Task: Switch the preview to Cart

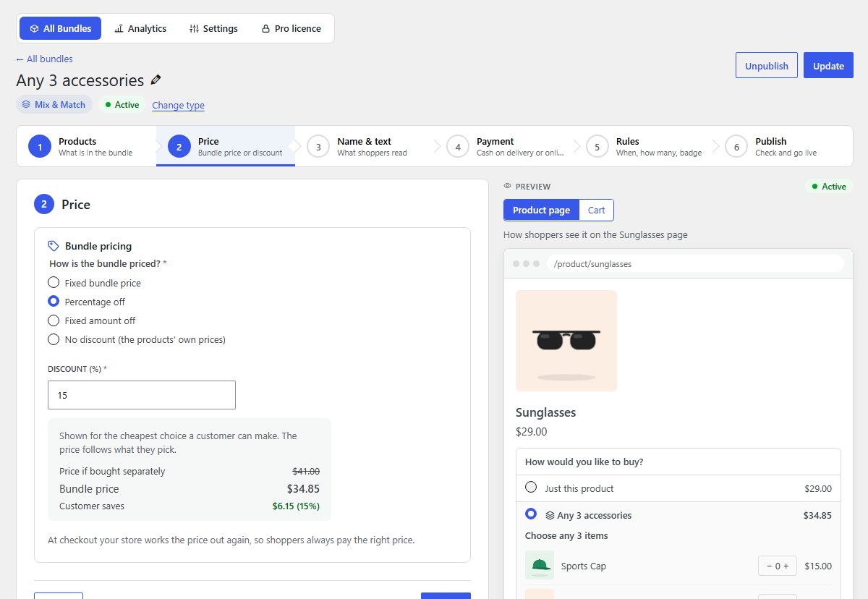Action: tap(597, 210)
